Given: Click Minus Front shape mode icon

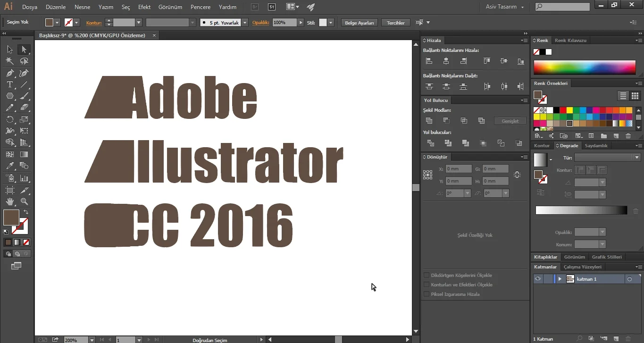Looking at the screenshot, I should pyautogui.click(x=446, y=121).
